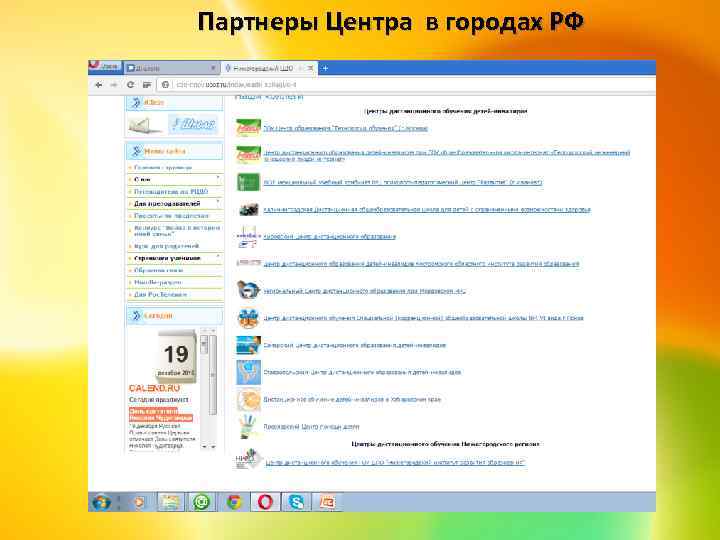Expand the arrow beside Страничка ученика item

218,257
